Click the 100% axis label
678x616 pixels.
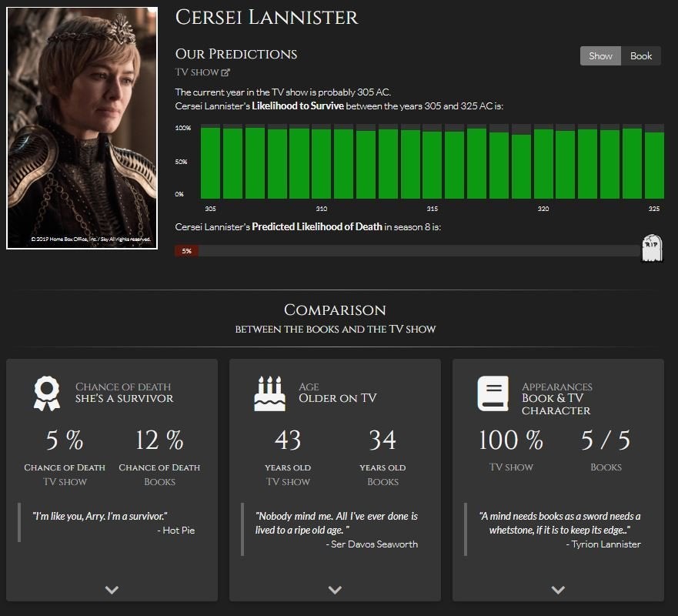click(x=183, y=128)
